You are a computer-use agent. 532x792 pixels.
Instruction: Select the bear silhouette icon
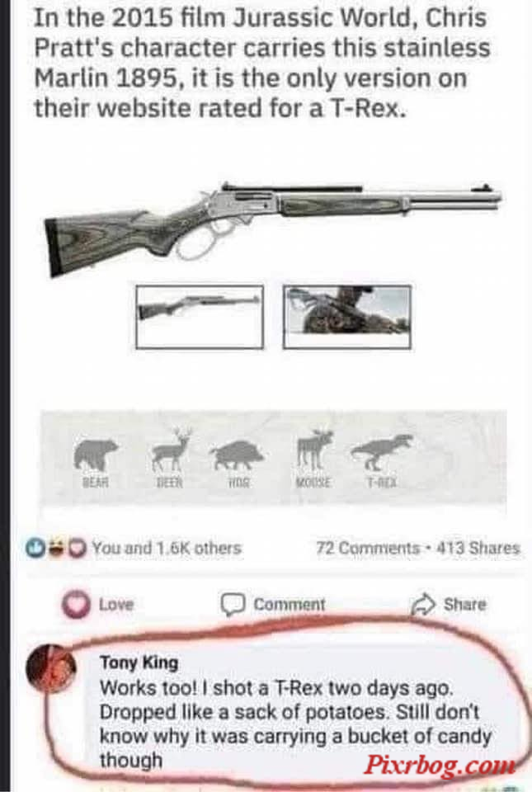click(96, 454)
